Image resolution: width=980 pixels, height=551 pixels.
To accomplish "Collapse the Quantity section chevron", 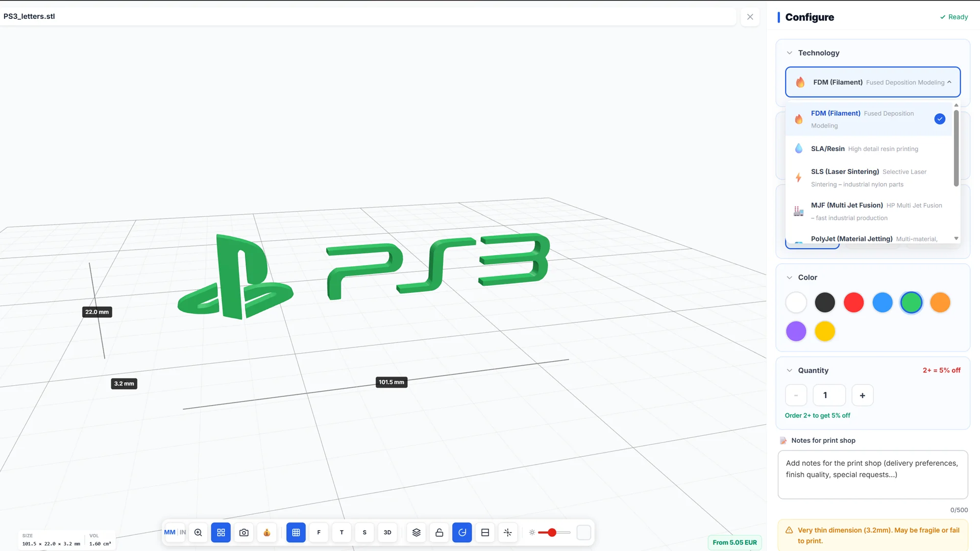I will [790, 370].
